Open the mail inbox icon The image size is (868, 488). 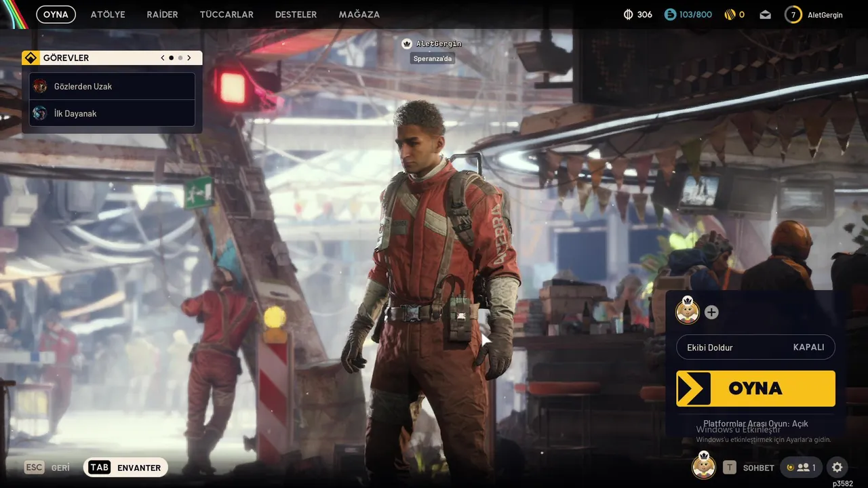click(765, 14)
